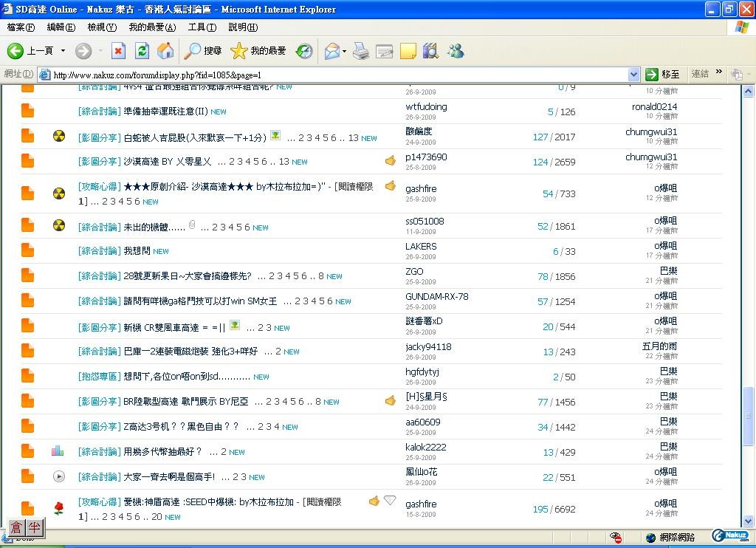This screenshot has width=756, height=548.
Task: Open the Back button history dropdown
Action: (x=63, y=51)
